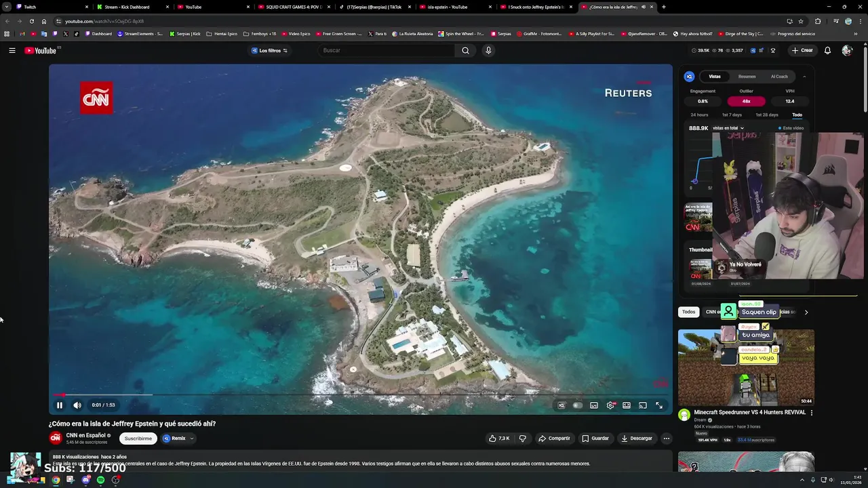Screen dimensions: 868x488
Task: Choose the 1st 7 days range
Action: coord(732,115)
